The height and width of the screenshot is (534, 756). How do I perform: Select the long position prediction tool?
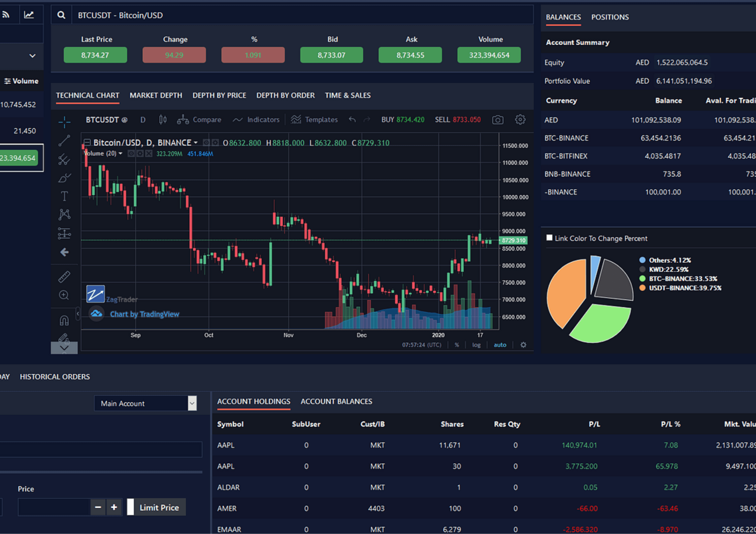tap(64, 233)
